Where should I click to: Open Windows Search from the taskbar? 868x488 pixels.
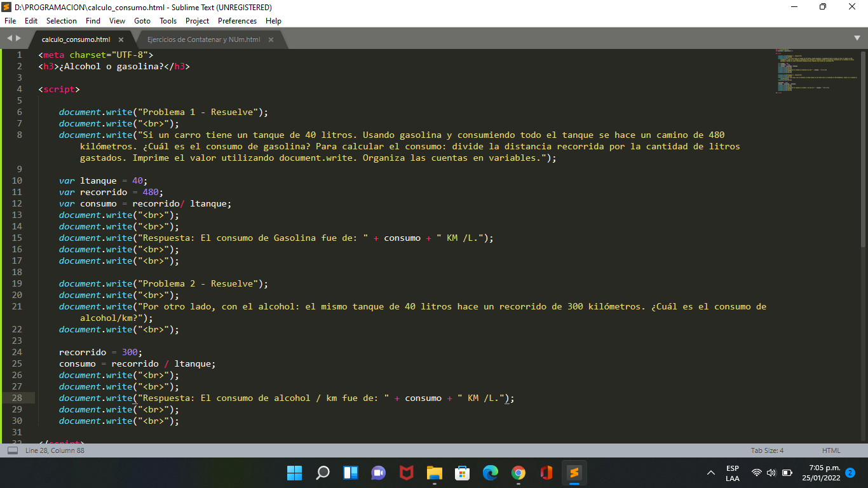coord(323,473)
